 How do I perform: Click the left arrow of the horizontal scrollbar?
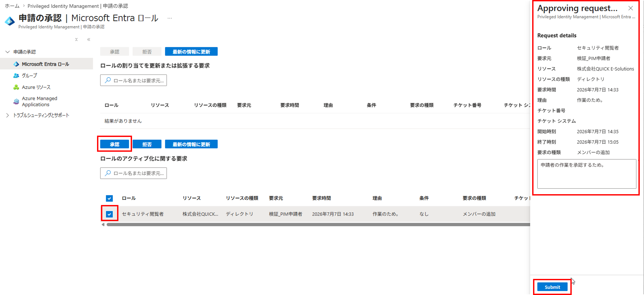click(103, 224)
